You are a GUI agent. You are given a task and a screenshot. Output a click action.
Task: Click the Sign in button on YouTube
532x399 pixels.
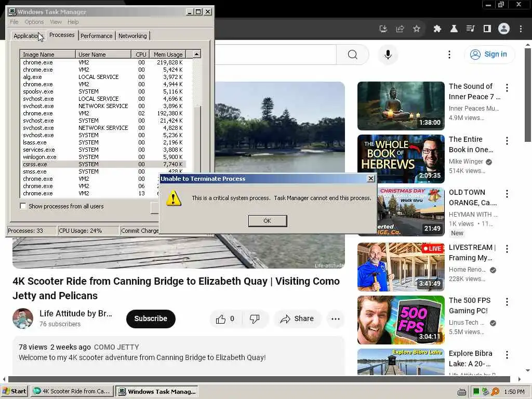point(489,54)
